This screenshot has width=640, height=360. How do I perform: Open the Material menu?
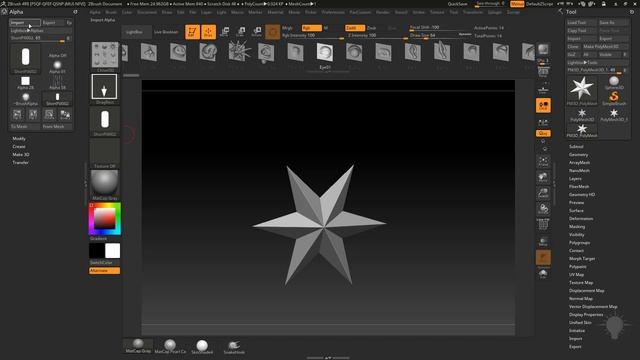tap(275, 12)
